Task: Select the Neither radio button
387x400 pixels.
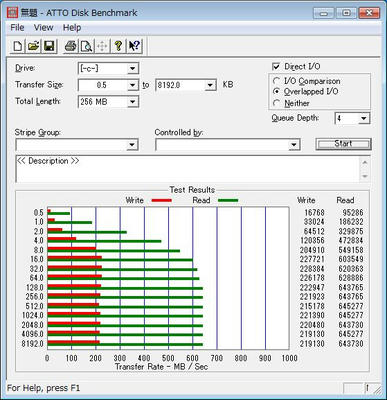Action: 276,103
